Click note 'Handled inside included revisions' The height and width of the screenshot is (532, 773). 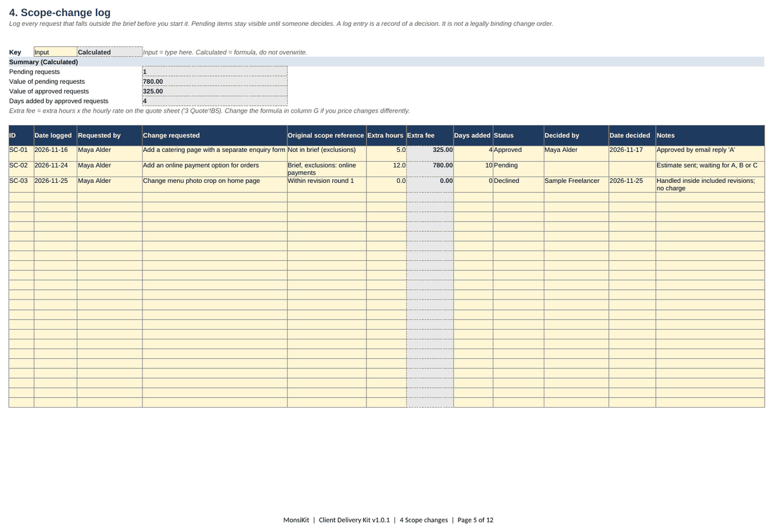[x=710, y=184]
